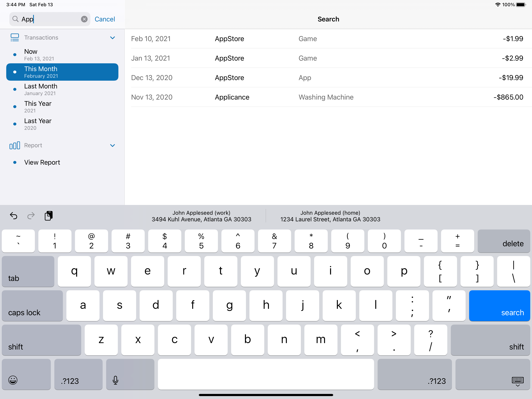Tap the letter l key
This screenshot has width=532, height=399.
click(376, 306)
